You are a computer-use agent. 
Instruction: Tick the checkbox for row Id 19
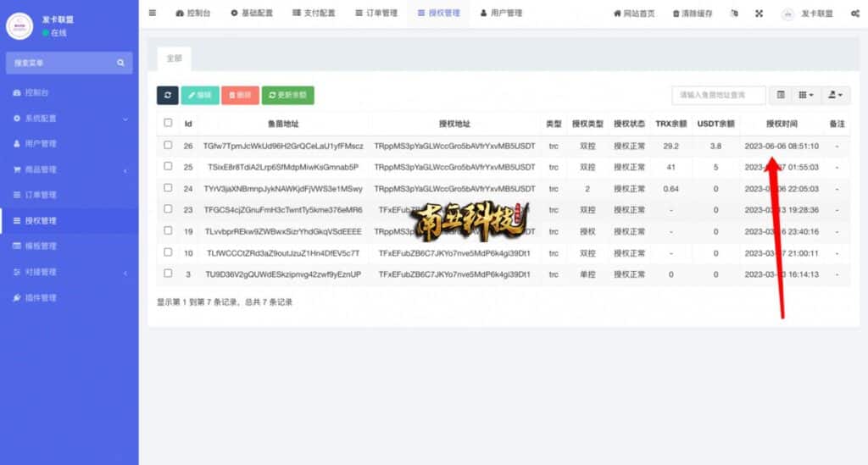coord(168,230)
